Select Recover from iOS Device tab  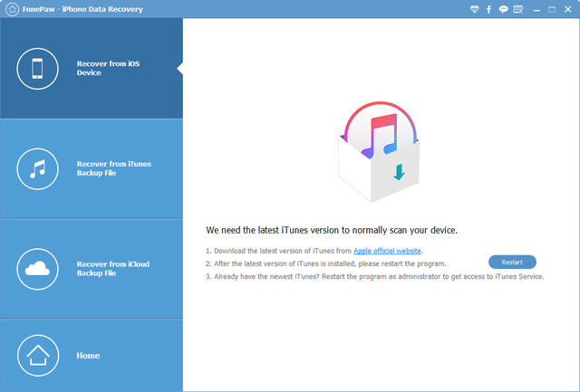(x=101, y=69)
